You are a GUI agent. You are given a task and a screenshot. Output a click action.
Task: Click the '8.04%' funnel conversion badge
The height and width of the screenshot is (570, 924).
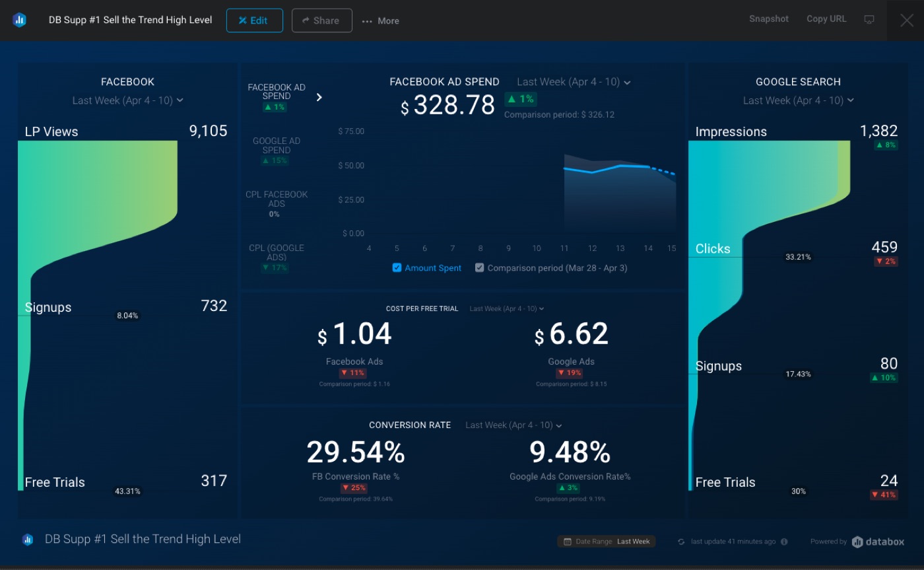(x=127, y=316)
